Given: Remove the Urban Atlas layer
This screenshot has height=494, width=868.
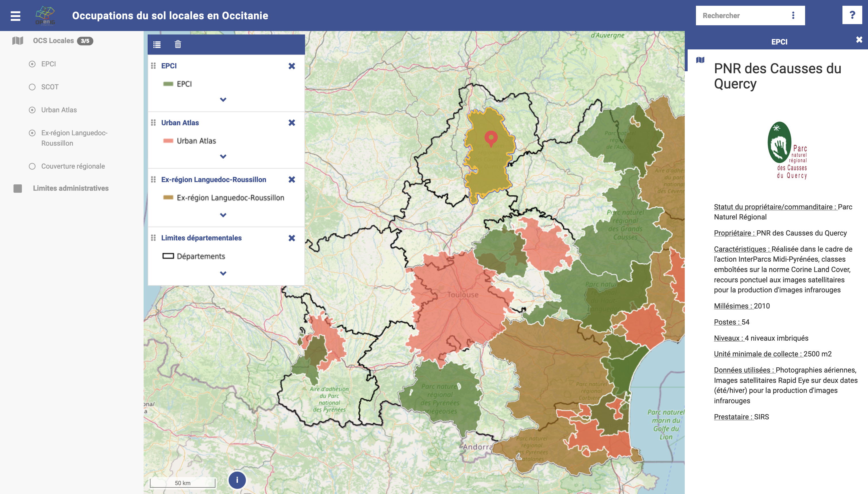Looking at the screenshot, I should point(292,123).
